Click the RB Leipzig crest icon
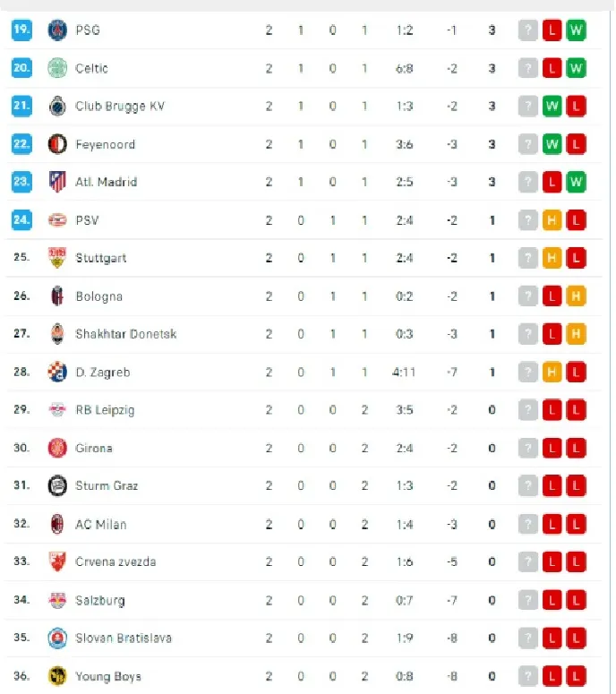The image size is (616, 694). pos(57,410)
